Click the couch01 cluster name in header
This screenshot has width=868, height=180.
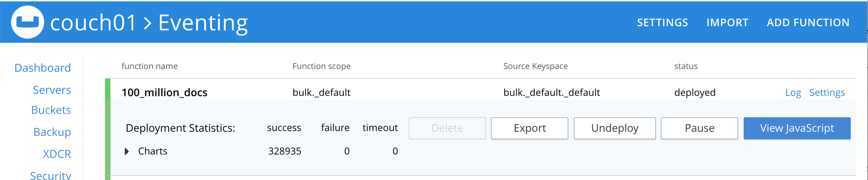93,23
